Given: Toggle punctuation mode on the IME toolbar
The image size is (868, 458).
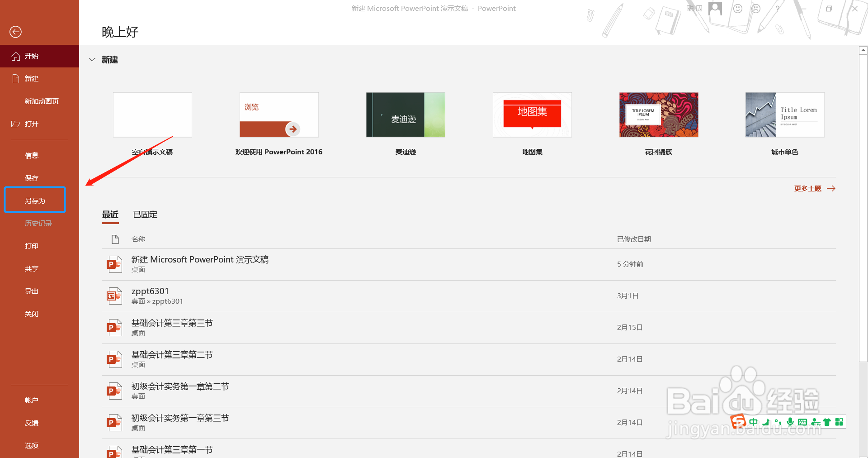Looking at the screenshot, I should 778,422.
